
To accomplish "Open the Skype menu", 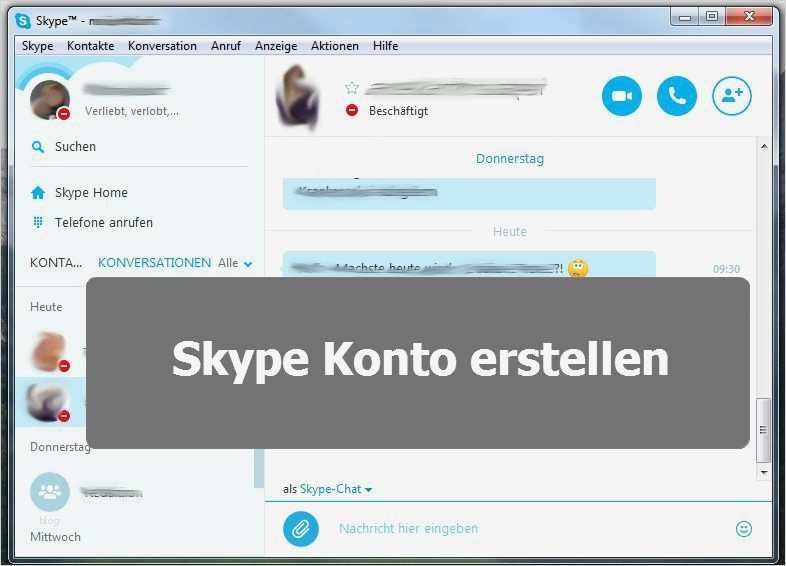I will (38, 46).
